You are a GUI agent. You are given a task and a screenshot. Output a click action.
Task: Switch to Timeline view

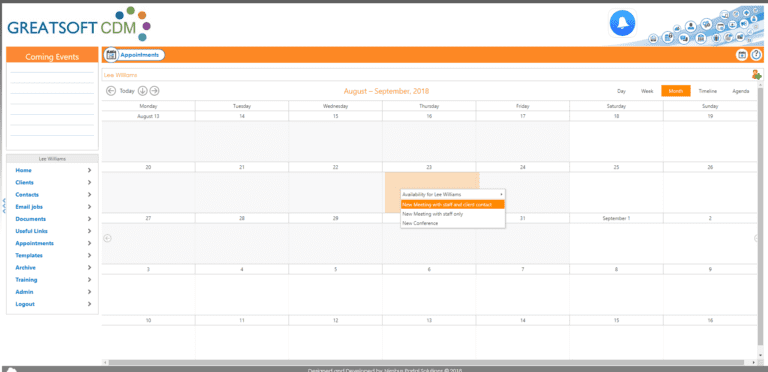707,91
